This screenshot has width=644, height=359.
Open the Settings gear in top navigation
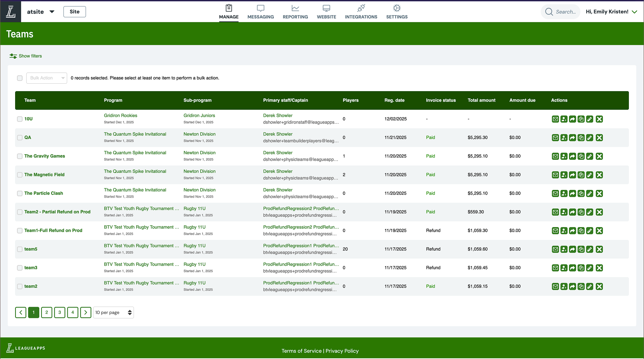397,12
